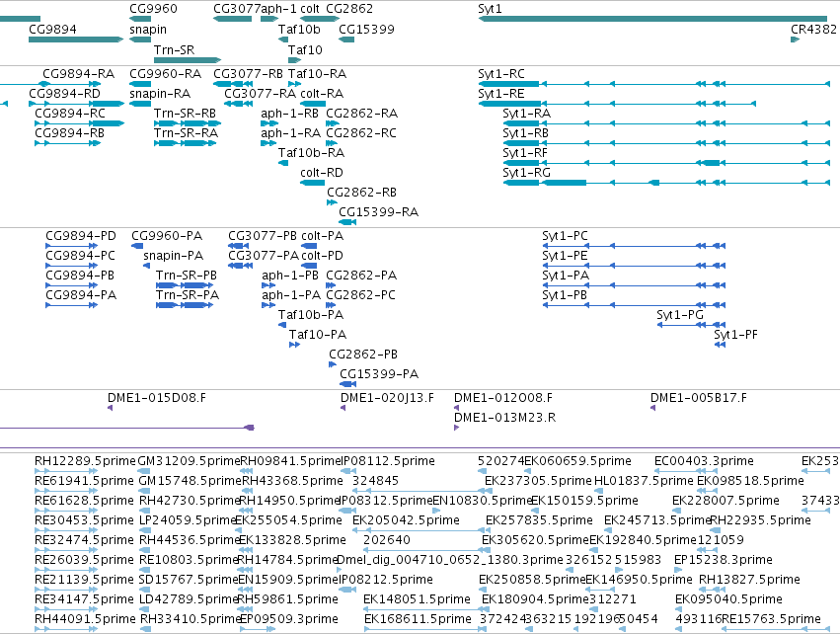
Task: Select the CG15399-PA protein glyph
Action: click(347, 384)
